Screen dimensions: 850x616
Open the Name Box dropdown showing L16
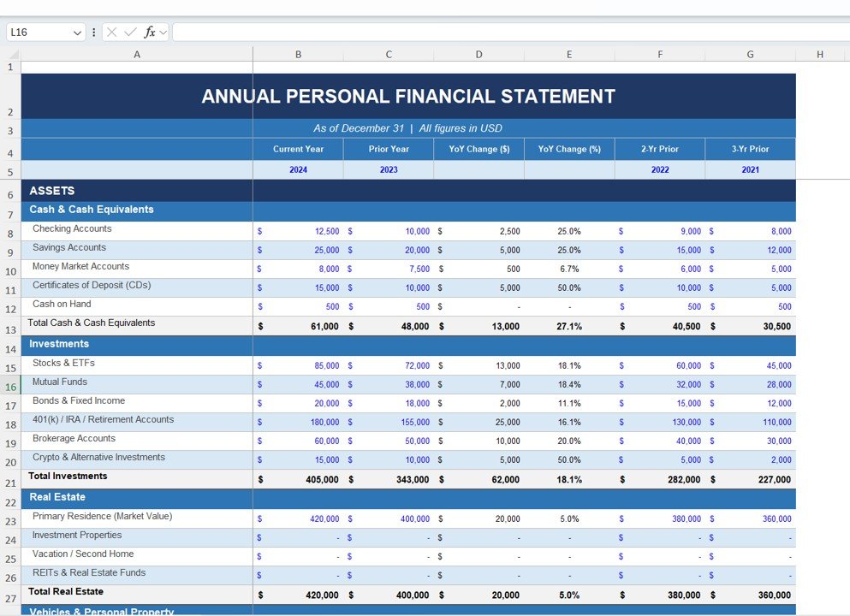(80, 32)
